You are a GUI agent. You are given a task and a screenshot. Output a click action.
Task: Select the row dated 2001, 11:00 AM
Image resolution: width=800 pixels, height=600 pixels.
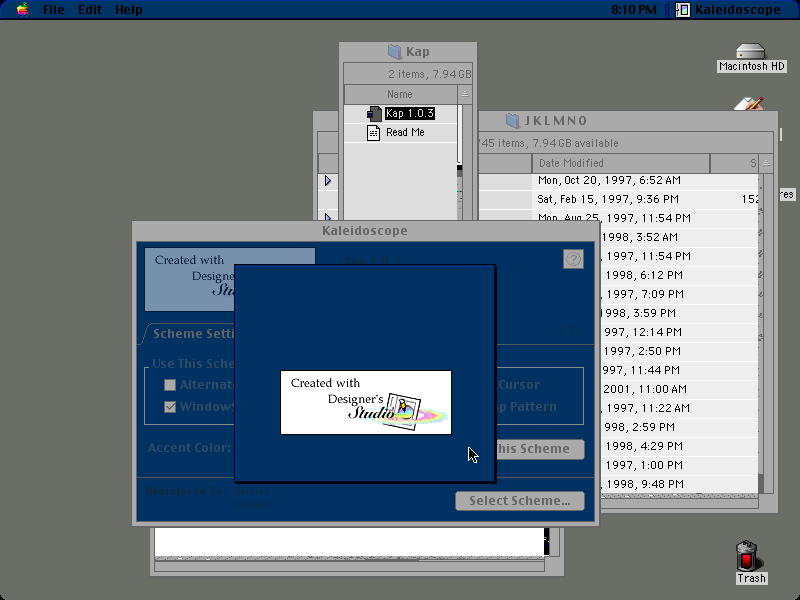click(x=679, y=389)
